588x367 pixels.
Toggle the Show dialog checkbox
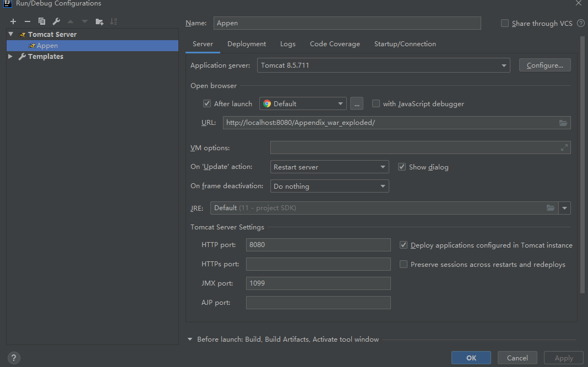tap(401, 167)
